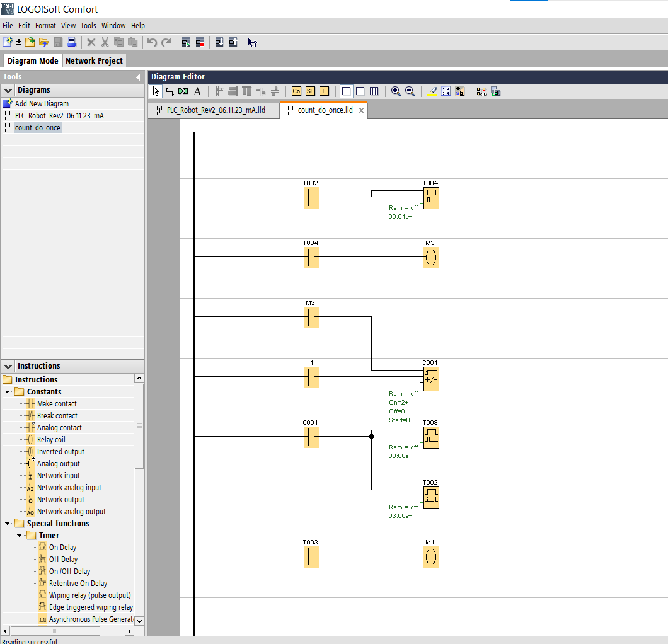Select the three-column page layout toggle
This screenshot has width=668, height=644.
pos(374,91)
